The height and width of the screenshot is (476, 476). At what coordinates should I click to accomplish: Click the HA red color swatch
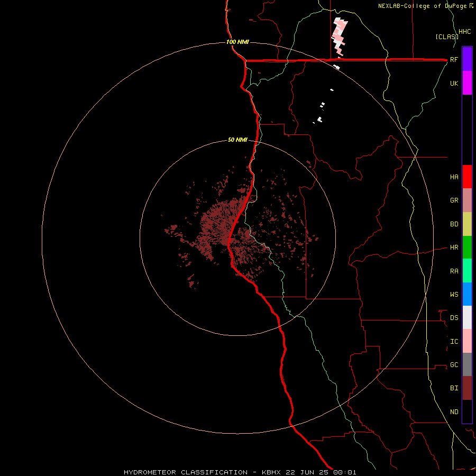467,177
